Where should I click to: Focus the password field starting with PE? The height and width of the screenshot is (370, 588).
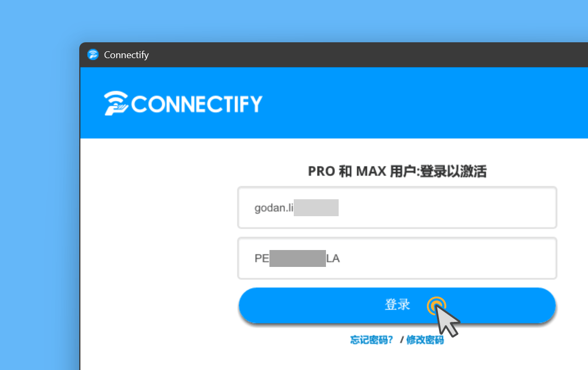pyautogui.click(x=397, y=258)
